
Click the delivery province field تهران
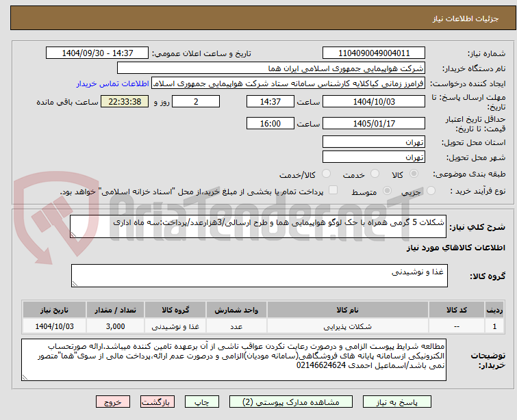(x=374, y=142)
